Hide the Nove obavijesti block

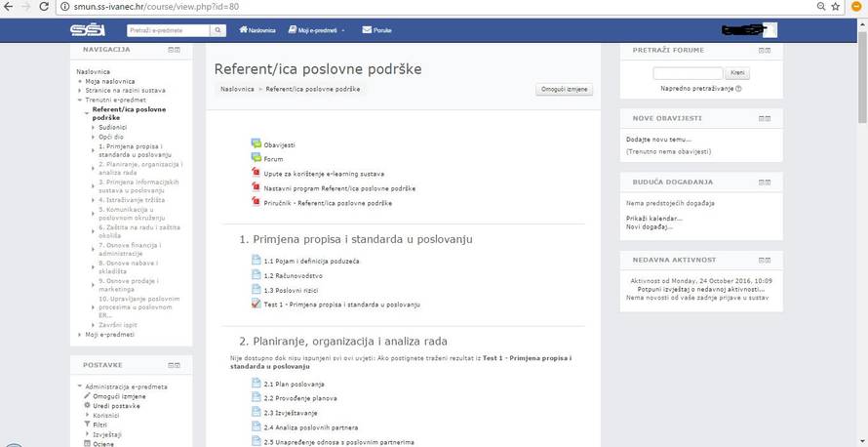point(761,118)
